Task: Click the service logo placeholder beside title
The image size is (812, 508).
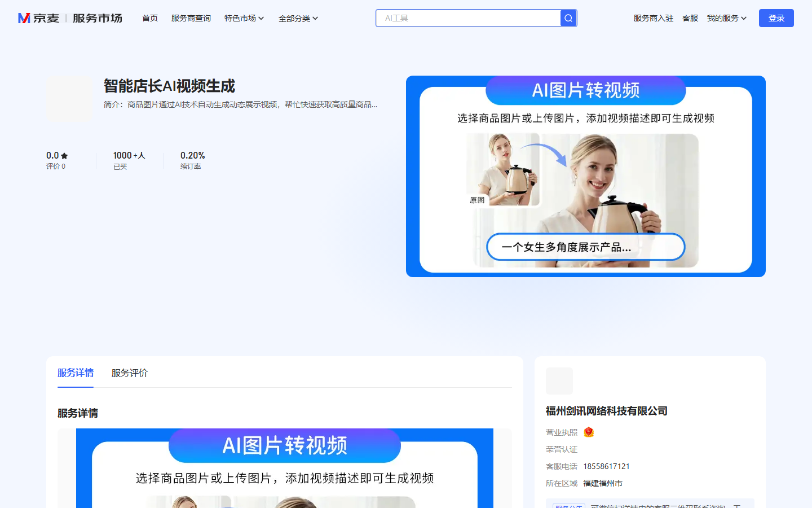Action: [69, 98]
